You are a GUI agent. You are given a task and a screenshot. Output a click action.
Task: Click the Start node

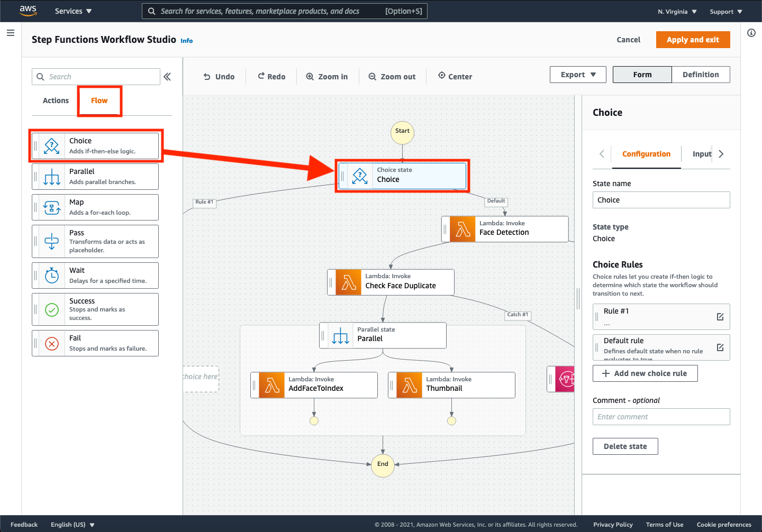click(402, 132)
